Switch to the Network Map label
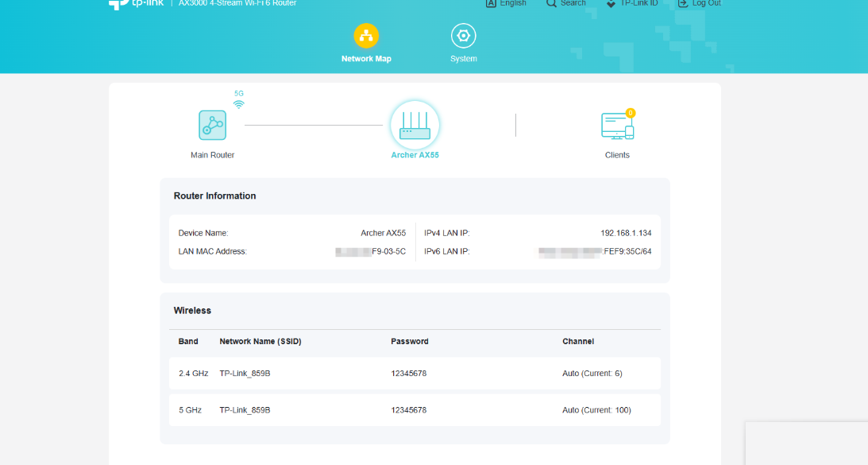Viewport: 868px width, 465px height. tap(366, 59)
